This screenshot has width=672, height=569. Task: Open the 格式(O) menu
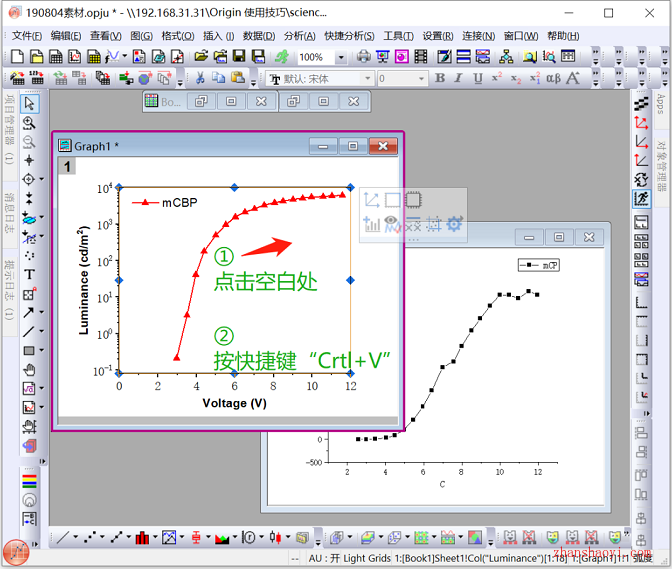tap(178, 36)
